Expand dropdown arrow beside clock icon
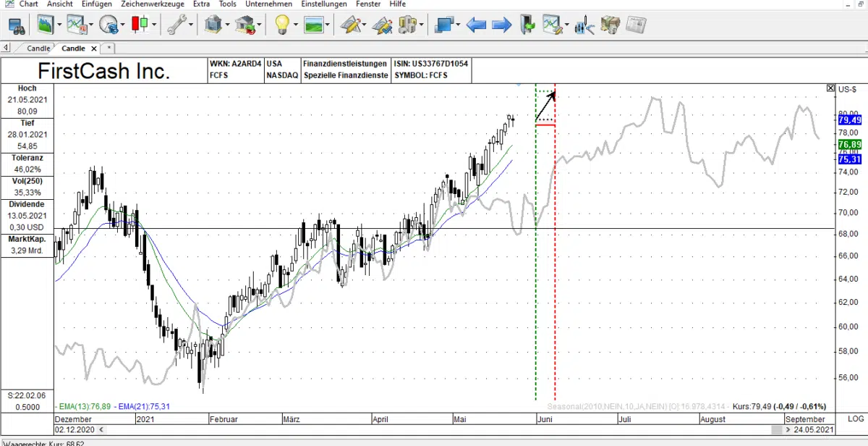The image size is (868, 446). [122, 25]
